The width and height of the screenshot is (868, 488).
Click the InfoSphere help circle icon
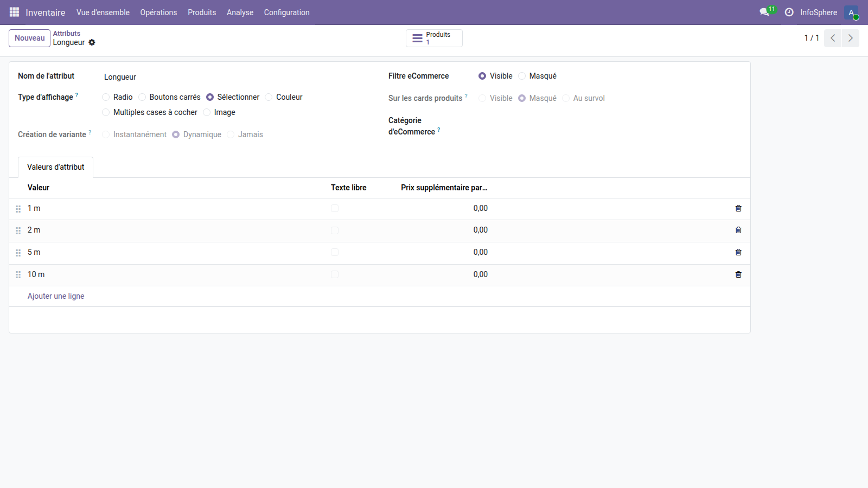click(789, 12)
